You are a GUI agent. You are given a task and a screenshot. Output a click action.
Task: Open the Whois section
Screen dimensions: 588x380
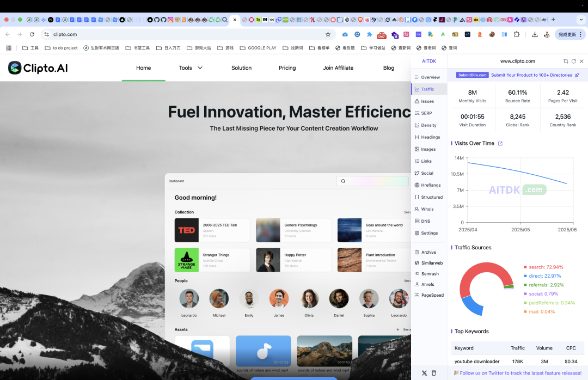coord(424,209)
